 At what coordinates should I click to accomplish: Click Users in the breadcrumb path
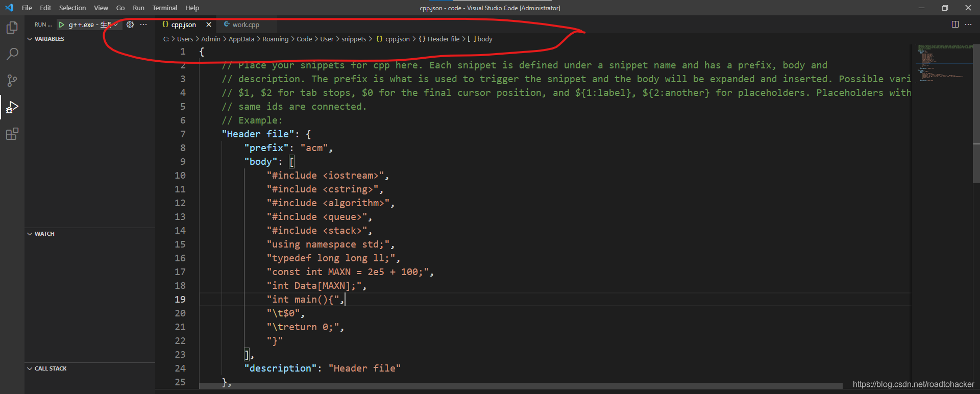tap(185, 39)
